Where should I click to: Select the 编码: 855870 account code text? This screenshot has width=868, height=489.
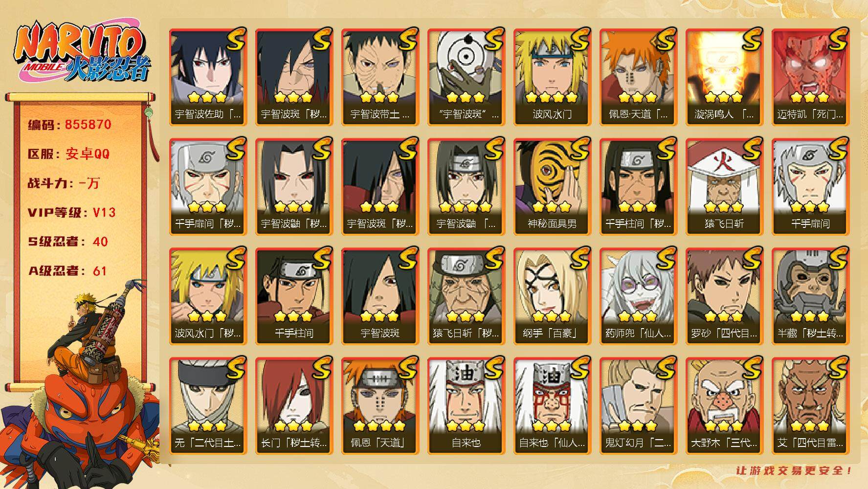pyautogui.click(x=70, y=125)
